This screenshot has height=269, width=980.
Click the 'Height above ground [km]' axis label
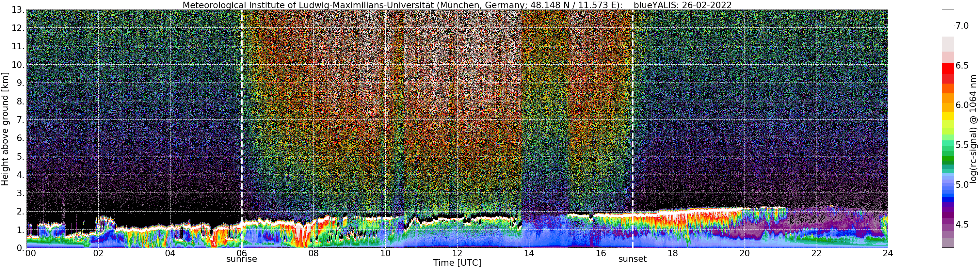click(5, 129)
